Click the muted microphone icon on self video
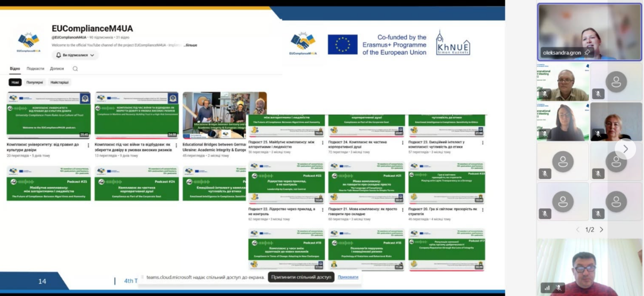This screenshot has height=296, width=644. [558, 287]
